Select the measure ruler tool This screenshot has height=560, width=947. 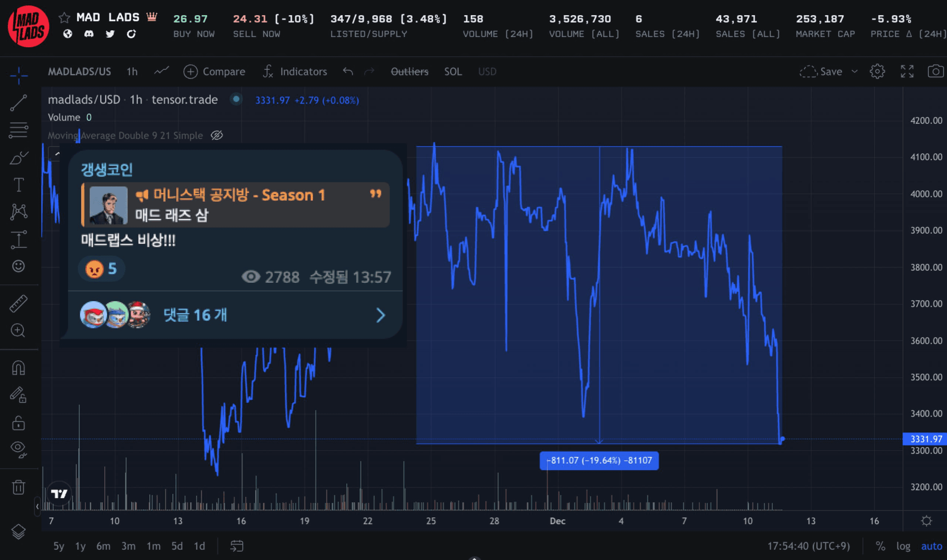[x=18, y=303]
